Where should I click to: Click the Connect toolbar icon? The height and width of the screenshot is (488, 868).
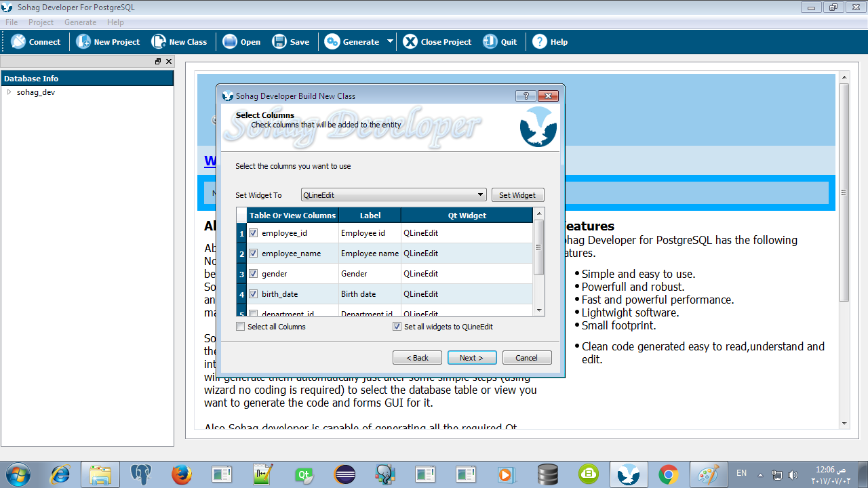tap(18, 42)
